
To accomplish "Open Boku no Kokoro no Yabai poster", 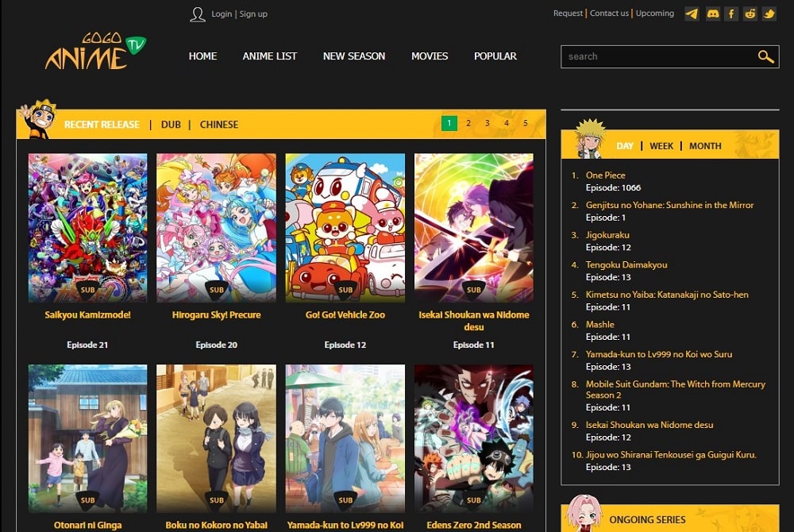I will click(x=216, y=438).
